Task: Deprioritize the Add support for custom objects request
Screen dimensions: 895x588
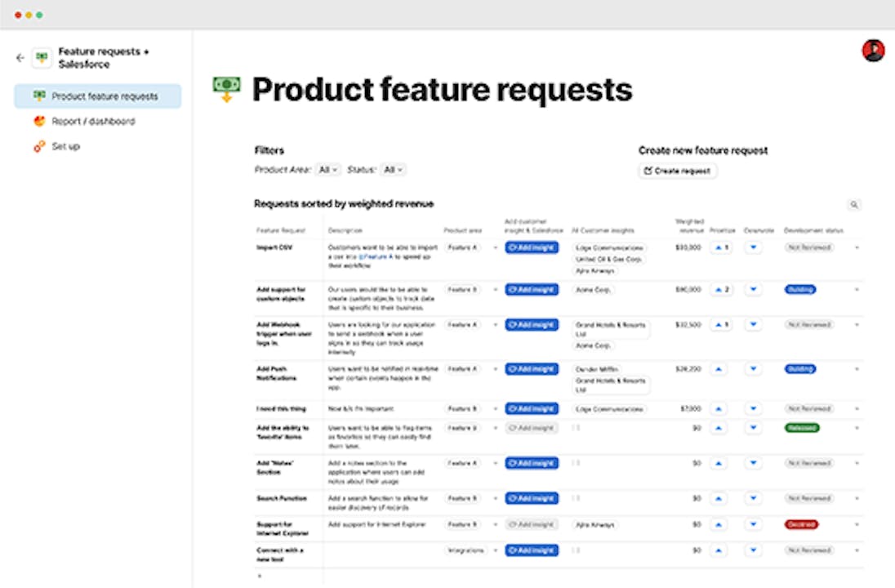Action: pos(753,290)
